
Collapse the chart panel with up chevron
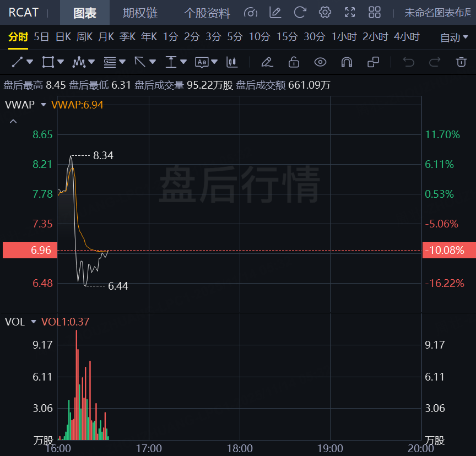[14, 121]
